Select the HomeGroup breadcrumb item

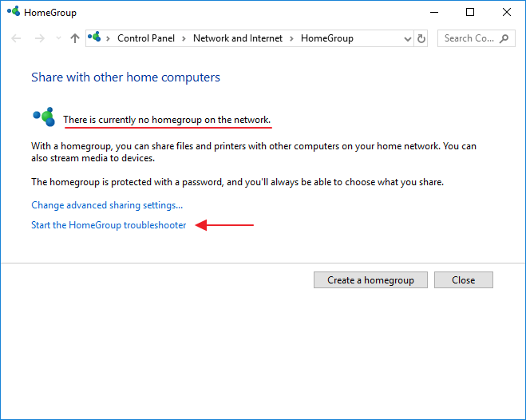[x=326, y=38]
